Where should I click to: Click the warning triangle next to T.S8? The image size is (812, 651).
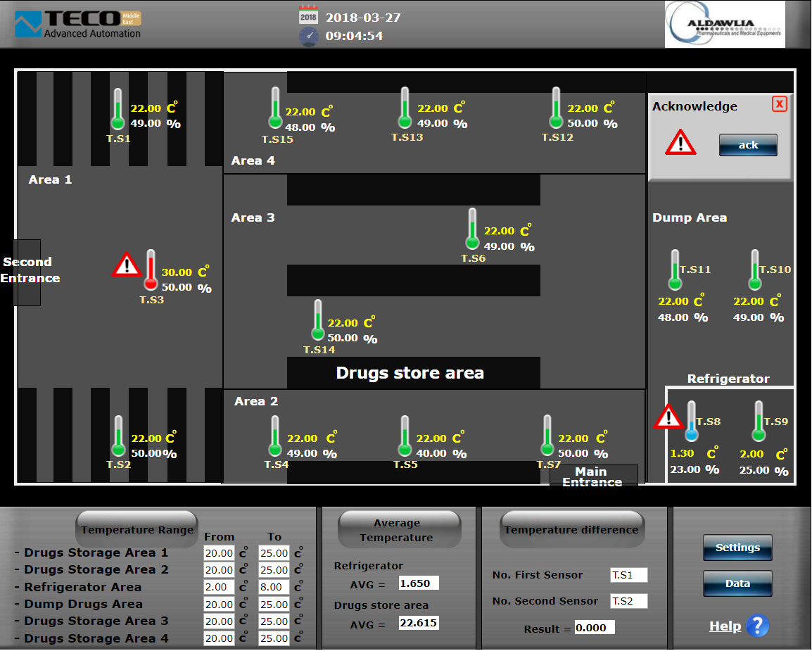pyautogui.click(x=667, y=417)
